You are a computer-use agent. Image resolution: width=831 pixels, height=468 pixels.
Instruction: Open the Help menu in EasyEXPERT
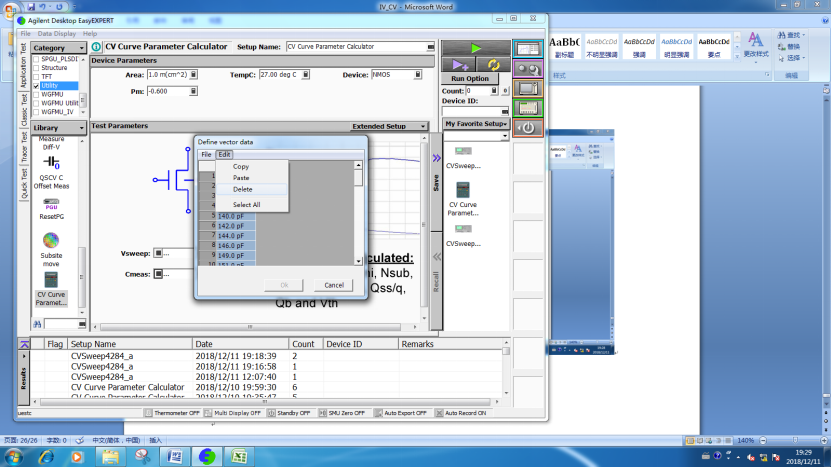click(x=90, y=33)
